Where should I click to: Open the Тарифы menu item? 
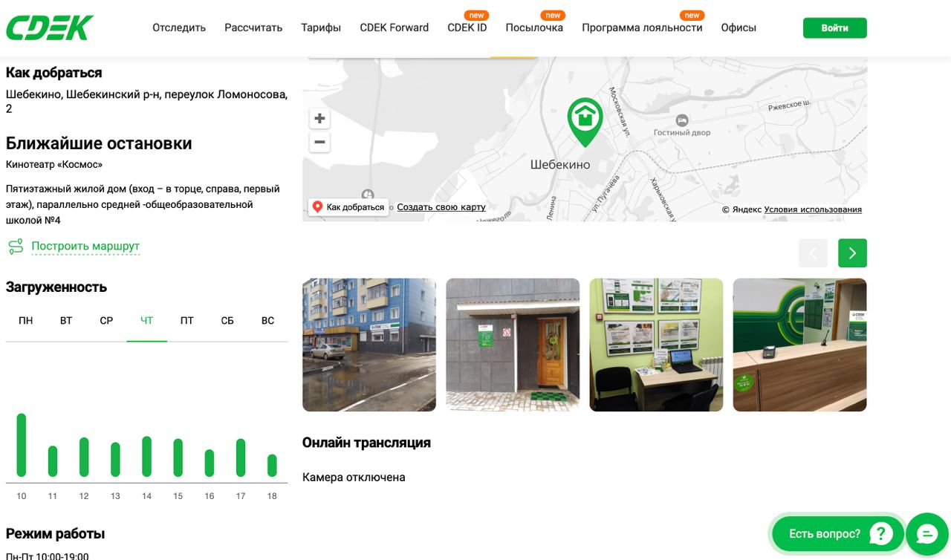pos(321,27)
